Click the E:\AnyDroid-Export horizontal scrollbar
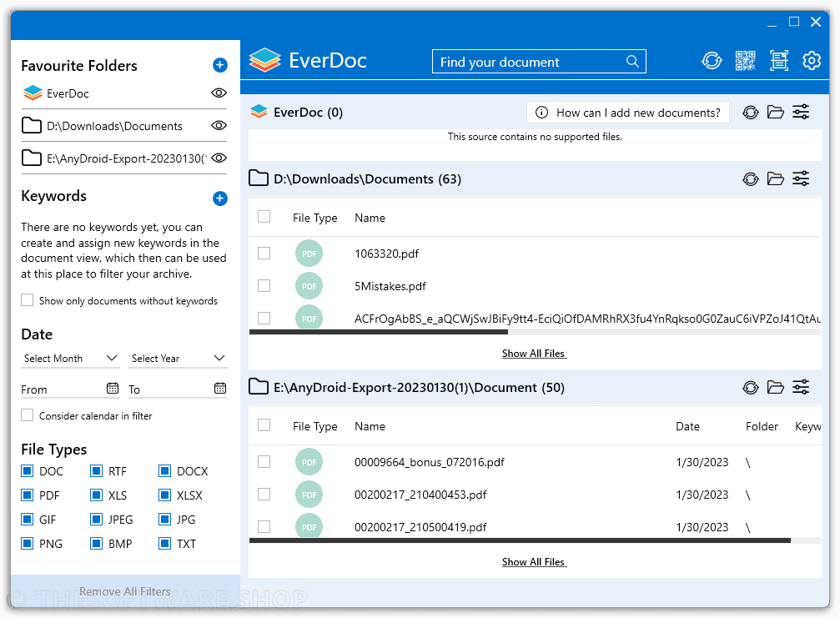 (520, 540)
